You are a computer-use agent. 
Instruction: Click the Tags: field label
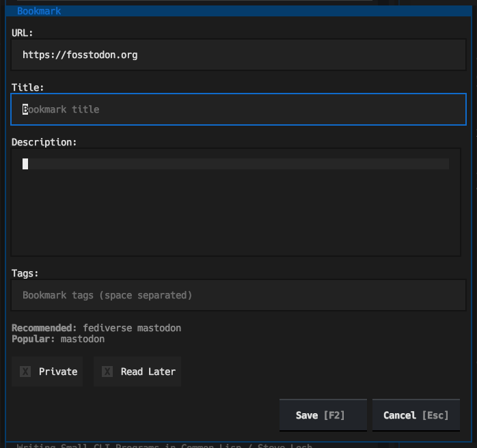[25, 273]
